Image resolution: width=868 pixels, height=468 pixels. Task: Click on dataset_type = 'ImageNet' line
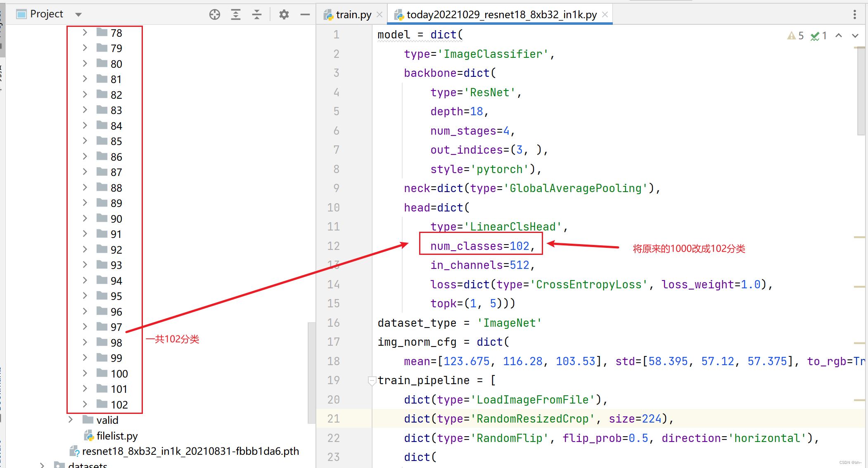(460, 323)
